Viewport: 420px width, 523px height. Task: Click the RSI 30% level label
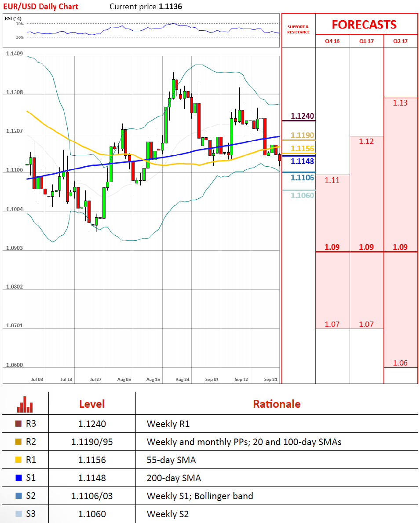20,37
